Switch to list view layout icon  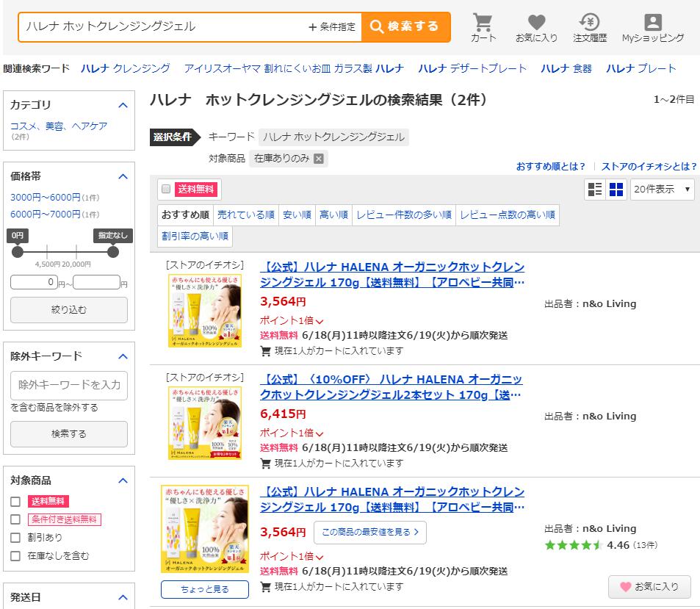click(595, 190)
